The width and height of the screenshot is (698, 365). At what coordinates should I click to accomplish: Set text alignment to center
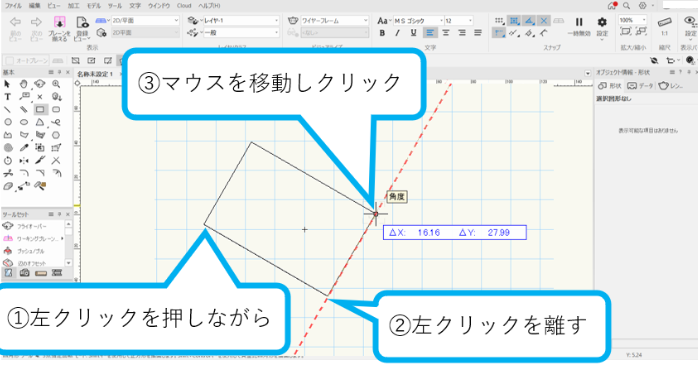click(x=446, y=33)
